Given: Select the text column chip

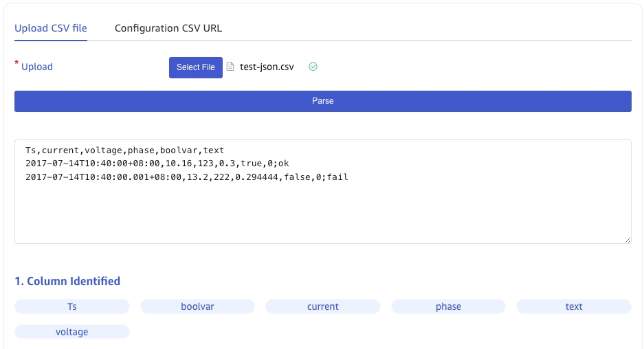Looking at the screenshot, I should pos(574,306).
